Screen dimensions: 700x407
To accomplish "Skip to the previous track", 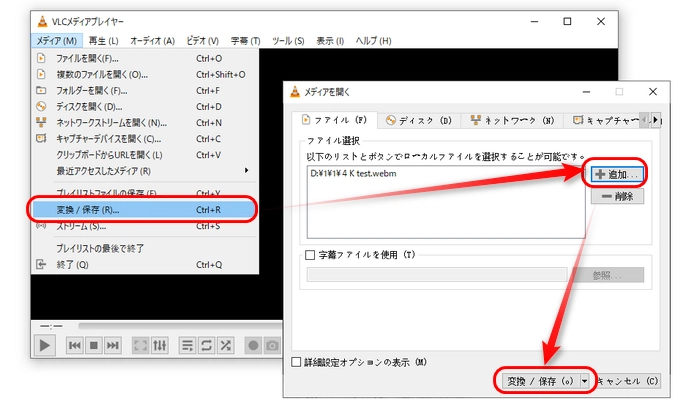I will coord(75,345).
